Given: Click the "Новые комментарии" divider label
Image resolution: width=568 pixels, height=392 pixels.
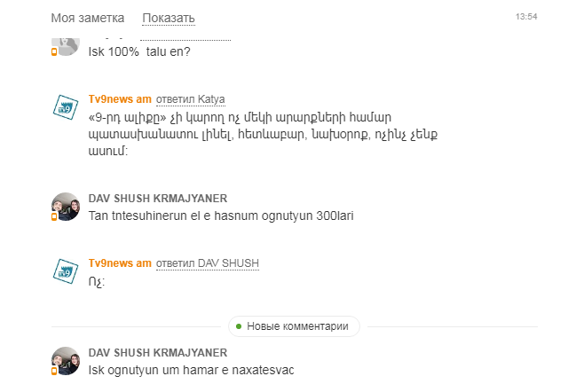Looking at the screenshot, I should tap(297, 326).
